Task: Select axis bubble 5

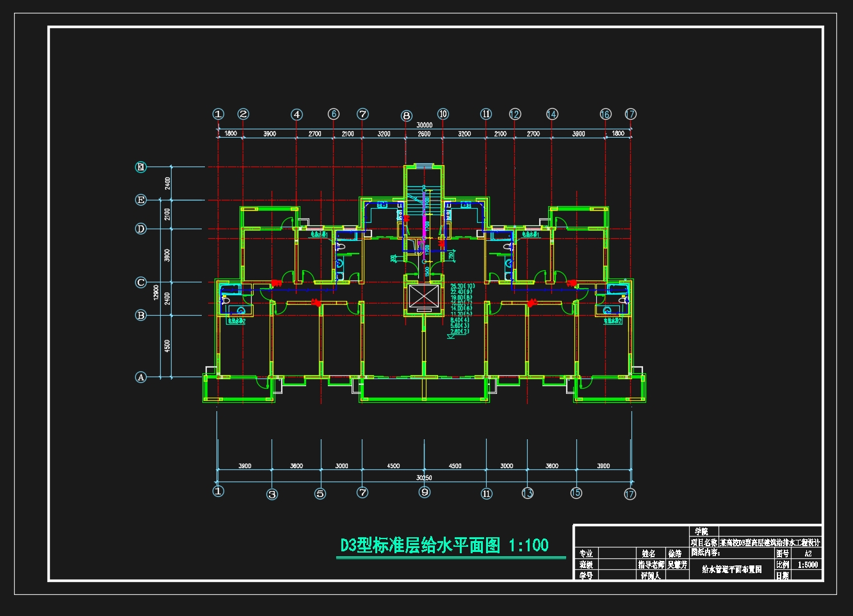Action: [x=320, y=494]
